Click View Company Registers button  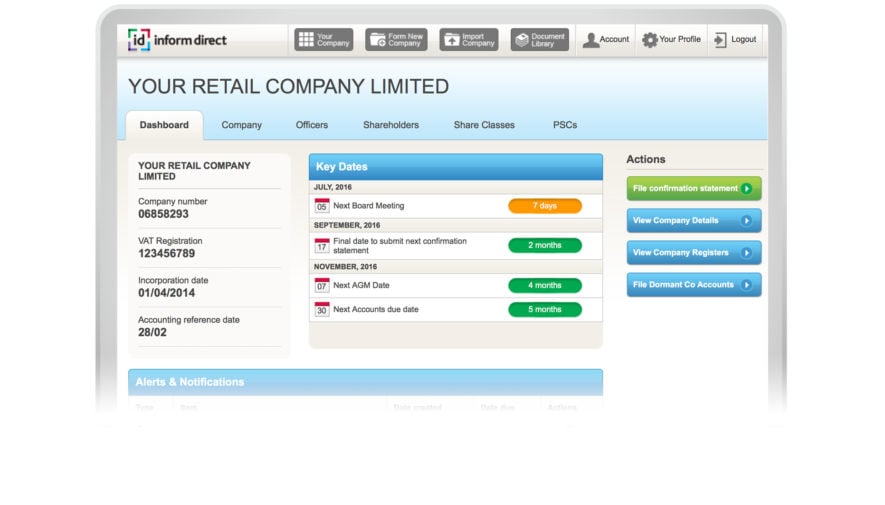[x=693, y=253]
